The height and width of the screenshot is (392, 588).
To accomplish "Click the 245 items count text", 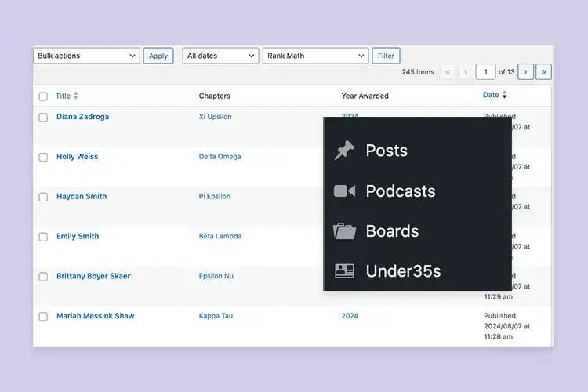I will (x=418, y=71).
